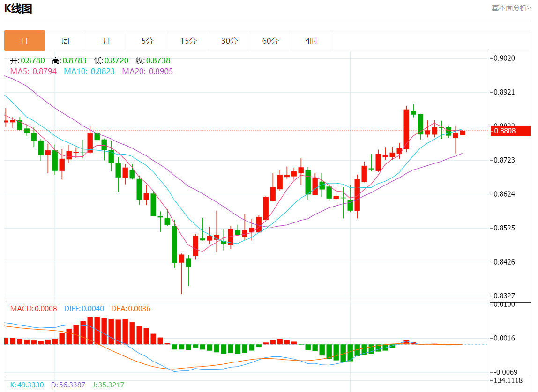Open the 基本面分析 link
This screenshot has height=392, width=538.
511,8
